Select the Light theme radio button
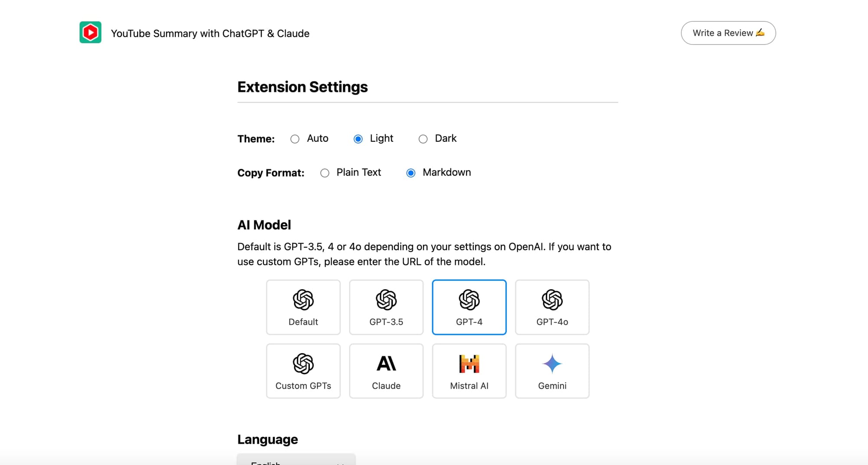 point(358,139)
